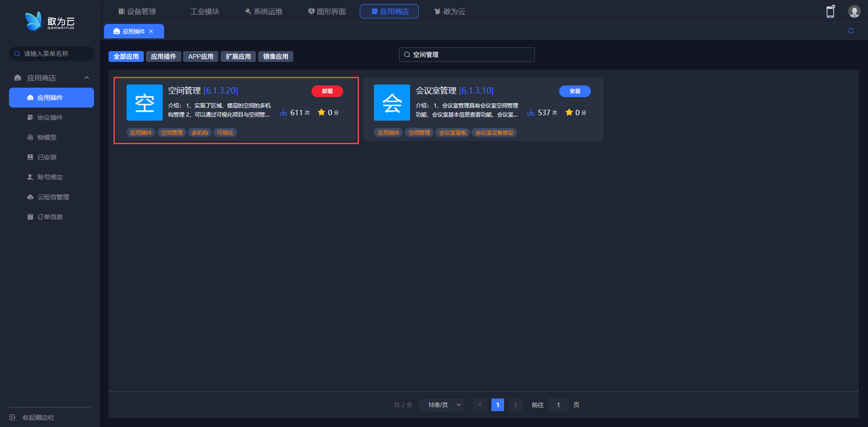Select 订单信息 in the sidebar
Screen dimensions: 868x427
pos(52,217)
